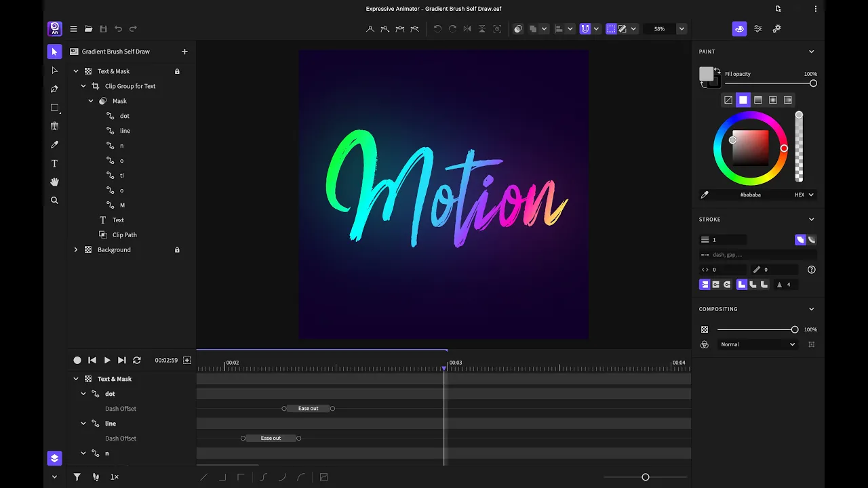This screenshot has height=488, width=868.
Task: Expand the Background layer group
Action: tap(76, 250)
